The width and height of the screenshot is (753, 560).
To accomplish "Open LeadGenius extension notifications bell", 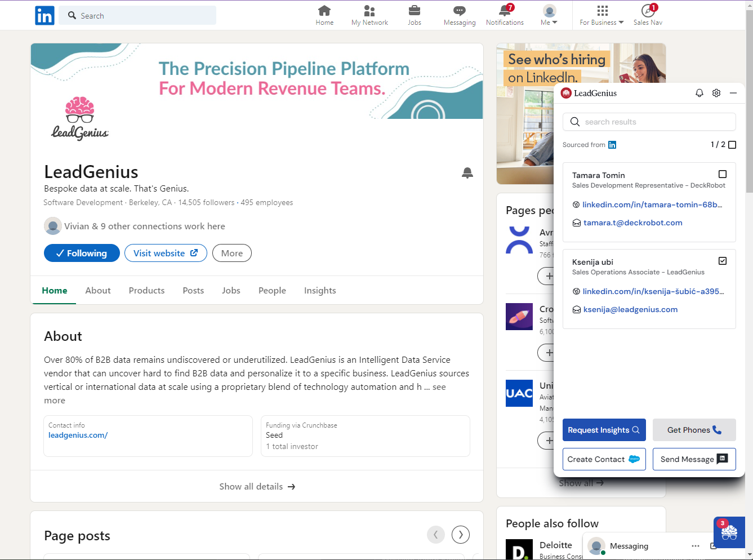I will pos(699,93).
